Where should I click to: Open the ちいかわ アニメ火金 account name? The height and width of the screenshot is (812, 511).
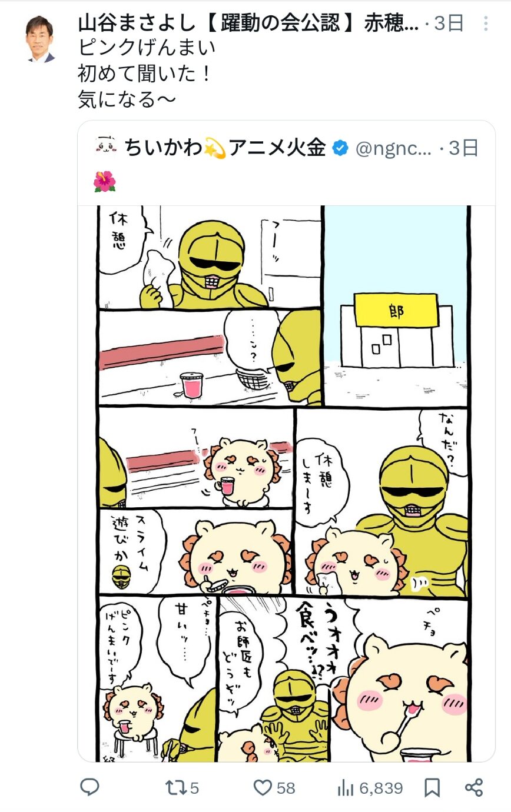(225, 148)
